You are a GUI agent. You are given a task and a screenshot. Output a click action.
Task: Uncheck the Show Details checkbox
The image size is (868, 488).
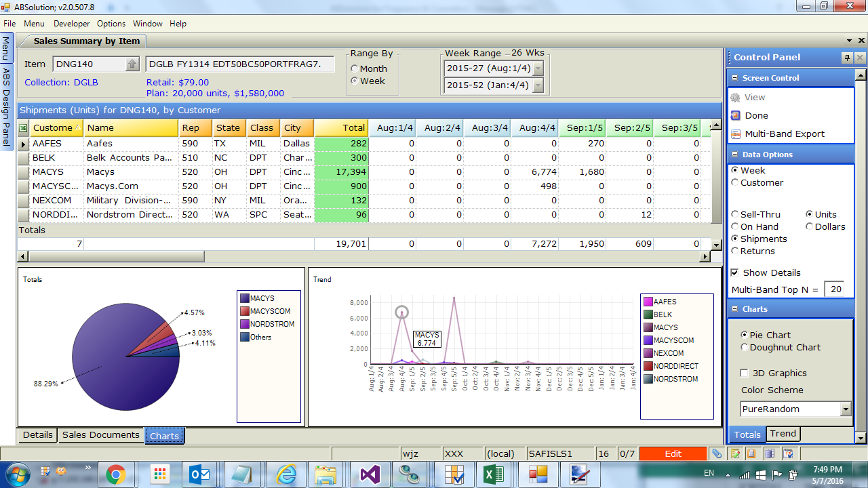735,272
